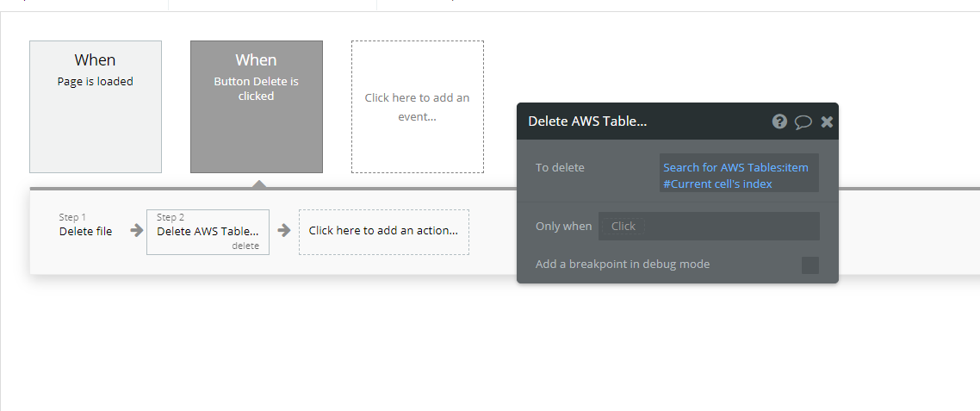Open Step 1 Delete file action

click(85, 225)
